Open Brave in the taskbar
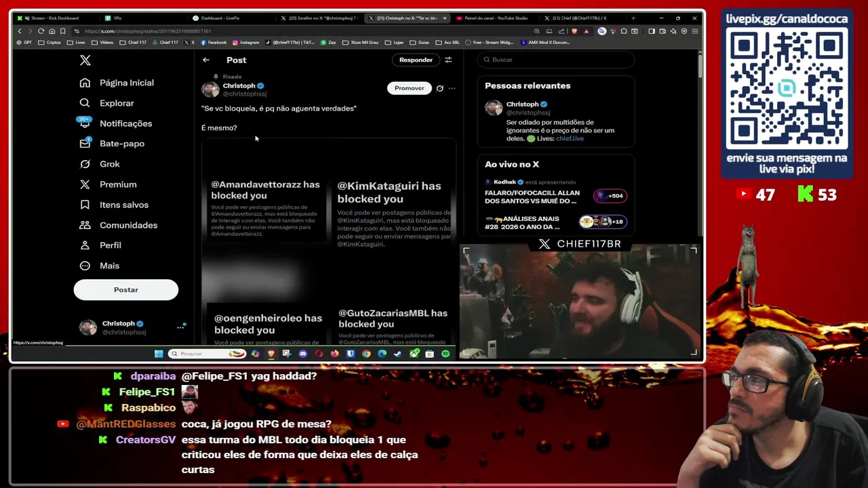The width and height of the screenshot is (868, 488). pos(271,354)
